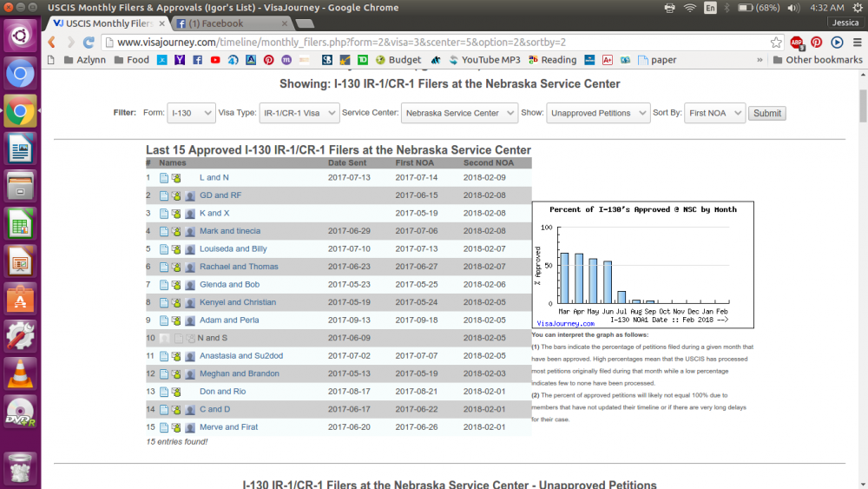Open the new tab button

pyautogui.click(x=305, y=23)
